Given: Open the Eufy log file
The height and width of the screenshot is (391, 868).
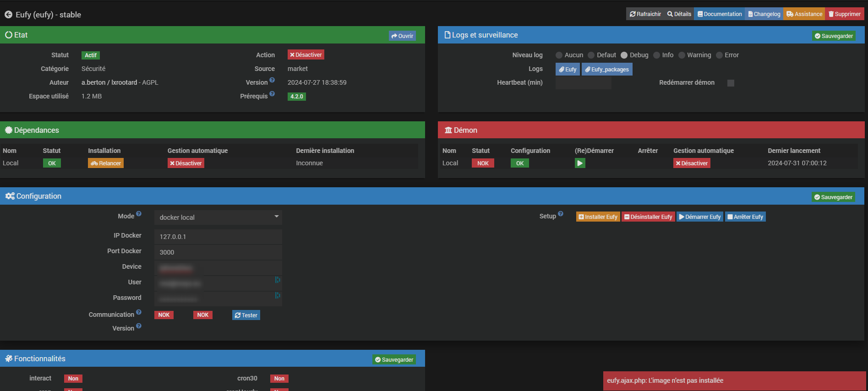Looking at the screenshot, I should click(568, 70).
